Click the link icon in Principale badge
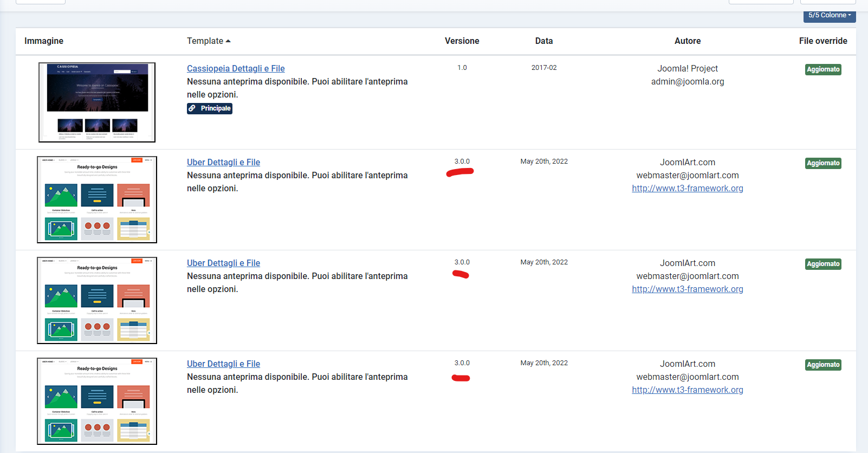Image resolution: width=868 pixels, height=453 pixels. point(192,108)
